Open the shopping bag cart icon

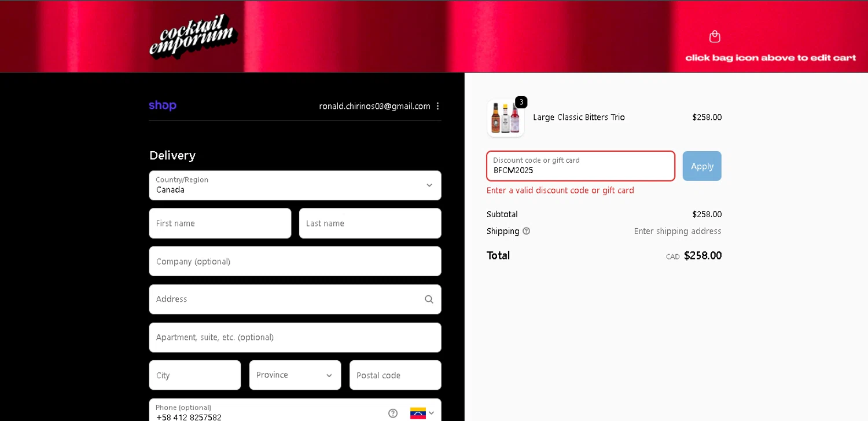(715, 36)
